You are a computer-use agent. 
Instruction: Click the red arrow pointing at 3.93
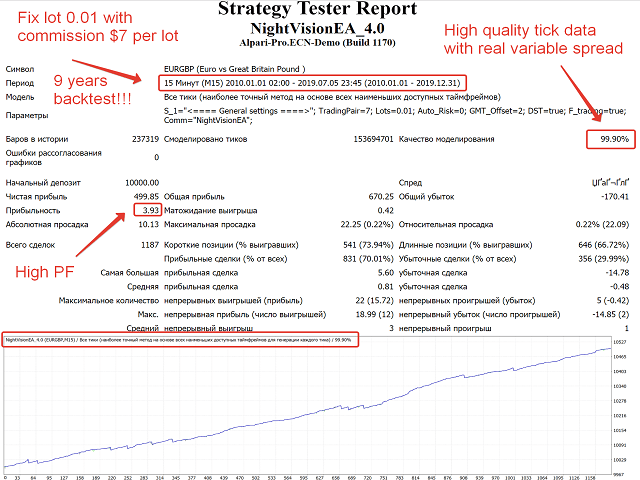point(101,234)
